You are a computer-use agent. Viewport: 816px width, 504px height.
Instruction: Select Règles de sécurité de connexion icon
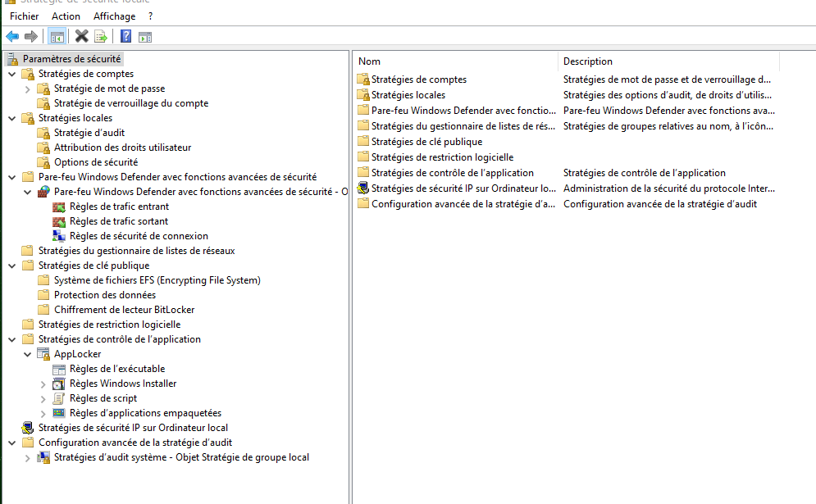coord(59,236)
